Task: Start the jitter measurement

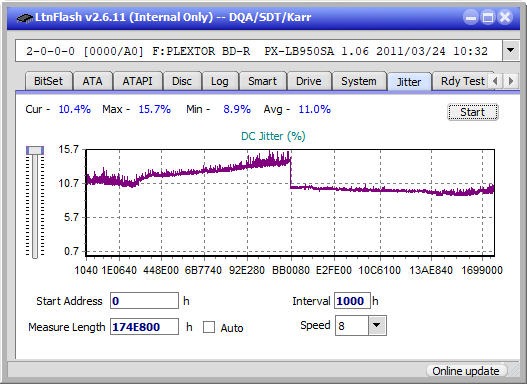Action: click(473, 112)
